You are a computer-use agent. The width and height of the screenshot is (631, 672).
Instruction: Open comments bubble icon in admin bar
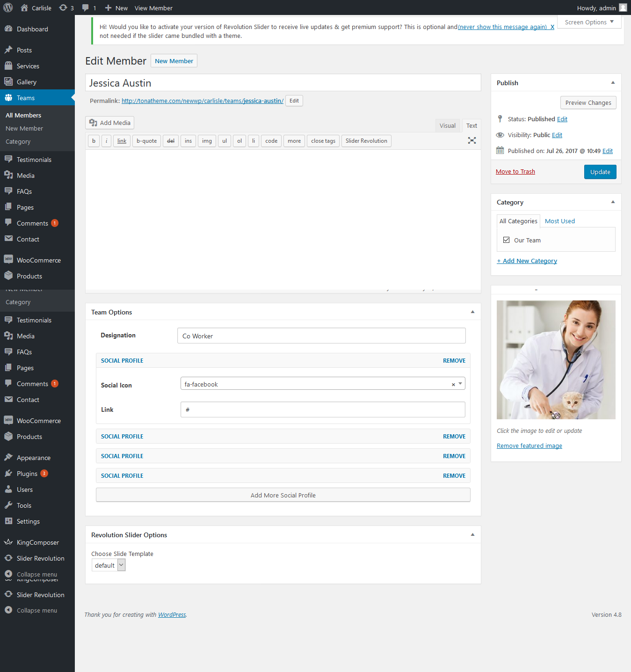(85, 8)
